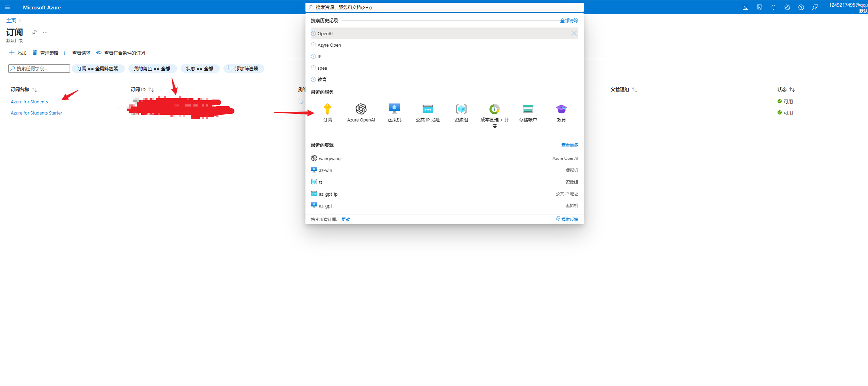This screenshot has width=868, height=386.
Task: Open the 订阅 == 全局筛选器 filter
Action: [x=98, y=69]
